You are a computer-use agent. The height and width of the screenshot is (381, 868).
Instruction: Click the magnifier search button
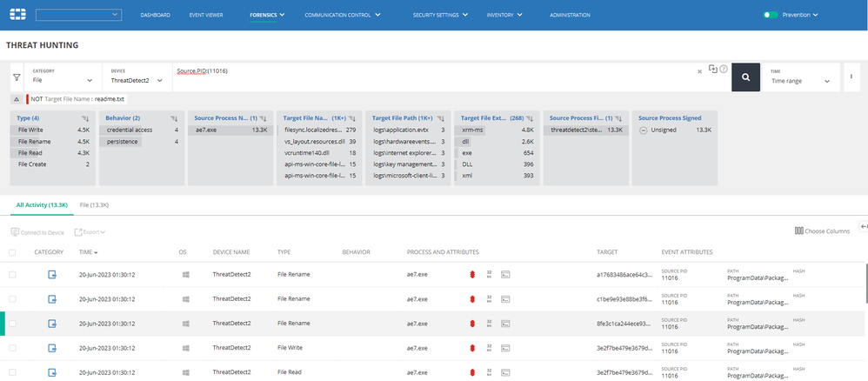pos(745,77)
